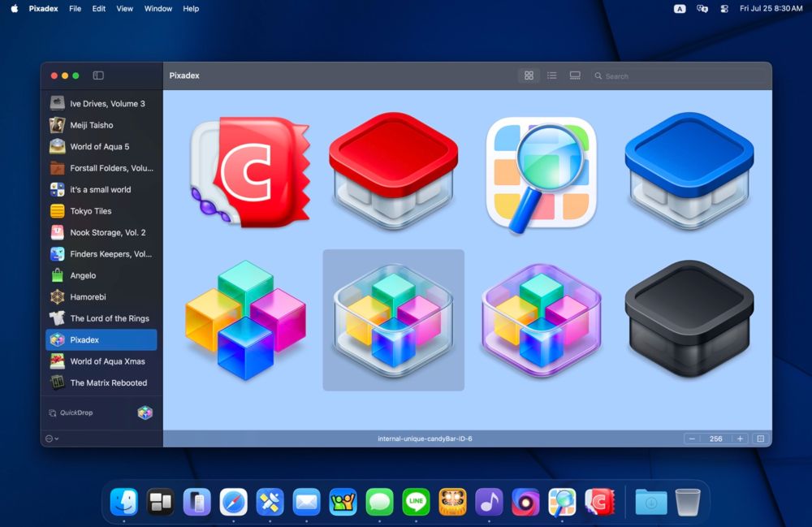Select the red-lid container icon
812x527 pixels.
tap(394, 171)
